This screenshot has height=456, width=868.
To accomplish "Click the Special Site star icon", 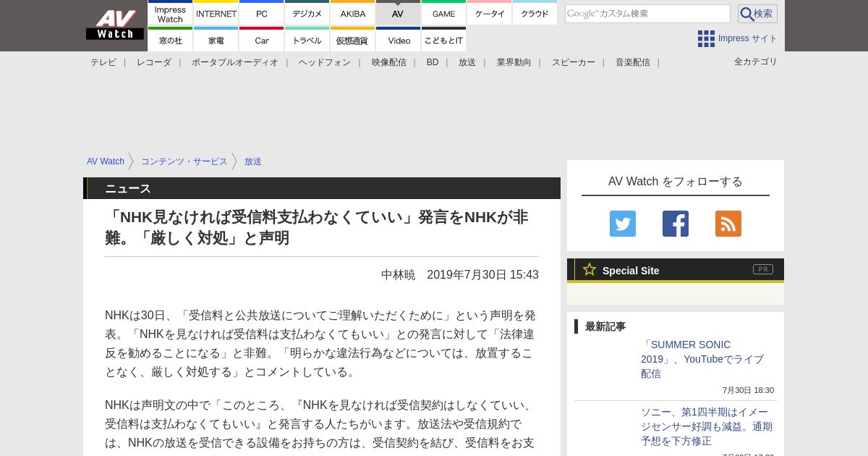I will (590, 269).
